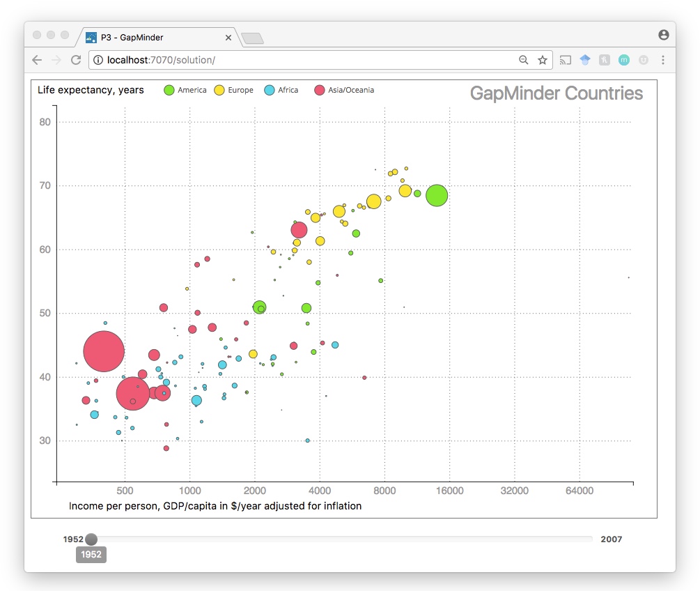
Task: Reload the page with the refresh icon
Action: (77, 61)
